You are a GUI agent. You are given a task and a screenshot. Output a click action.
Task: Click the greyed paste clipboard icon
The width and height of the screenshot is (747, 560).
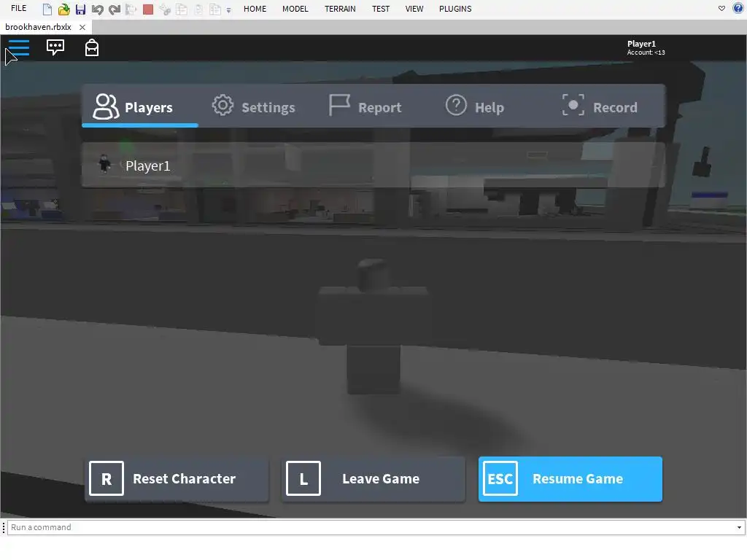click(198, 9)
